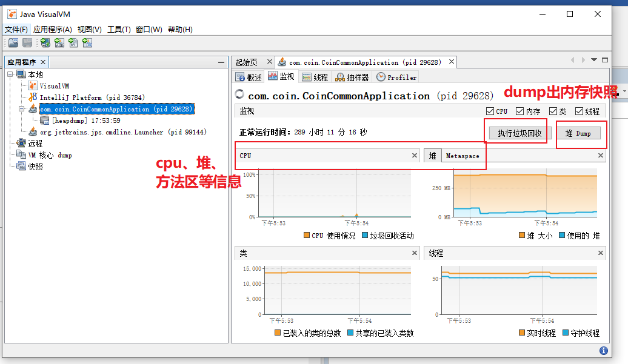Click the heapdump snapshot icon

[x=44, y=121]
